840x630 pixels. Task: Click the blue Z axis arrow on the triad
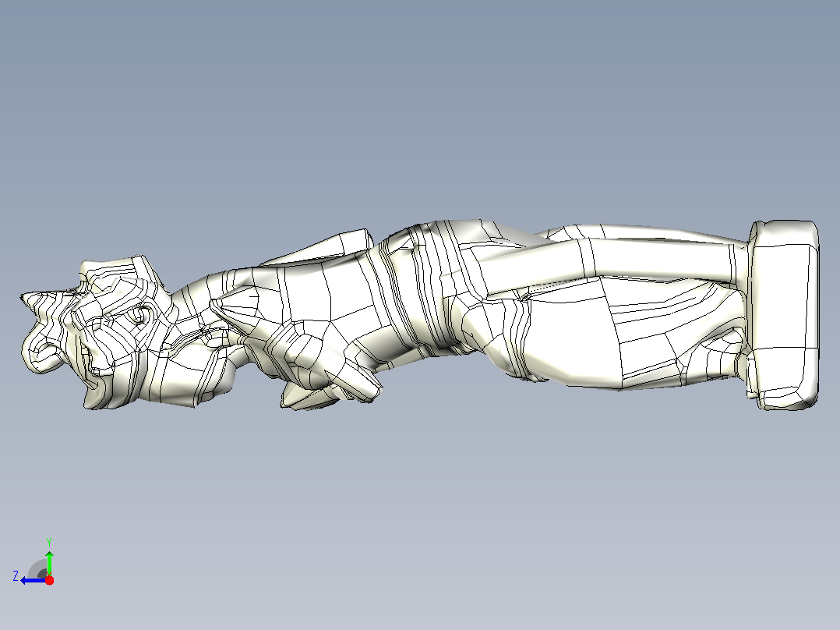pyautogui.click(x=32, y=580)
